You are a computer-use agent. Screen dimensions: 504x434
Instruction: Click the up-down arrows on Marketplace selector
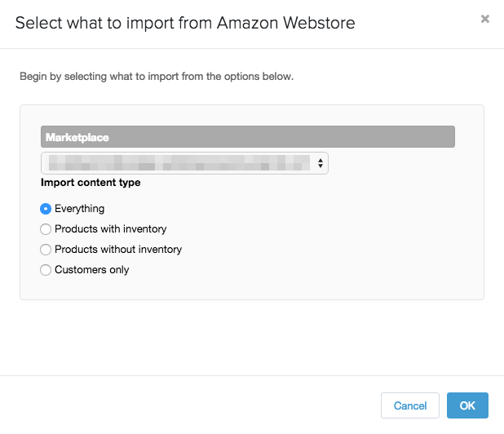(x=321, y=163)
